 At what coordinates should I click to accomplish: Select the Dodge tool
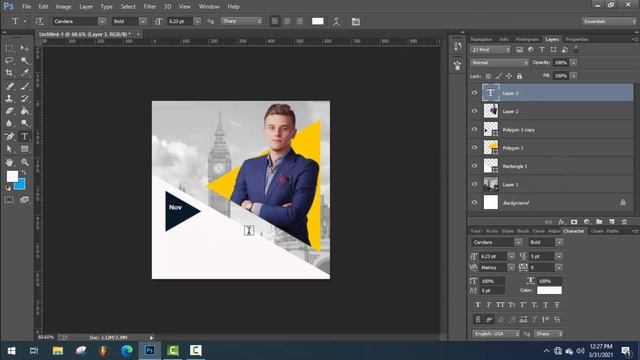click(x=24, y=123)
